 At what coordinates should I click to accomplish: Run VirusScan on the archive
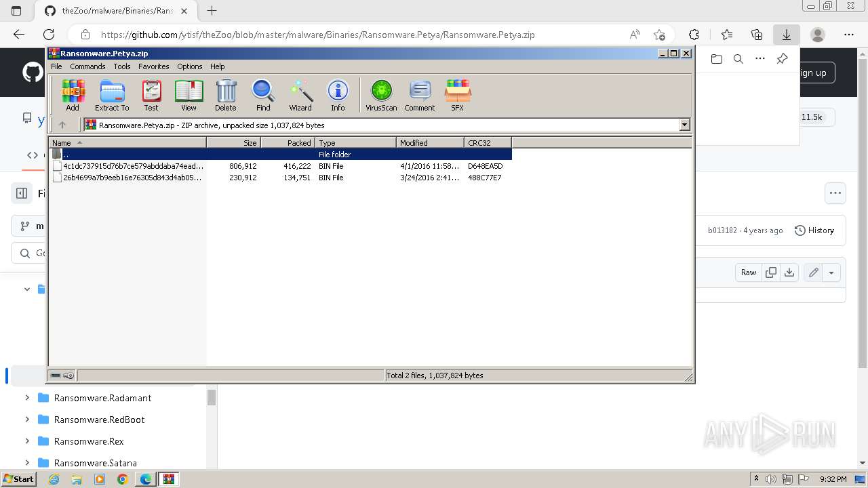[x=381, y=95]
